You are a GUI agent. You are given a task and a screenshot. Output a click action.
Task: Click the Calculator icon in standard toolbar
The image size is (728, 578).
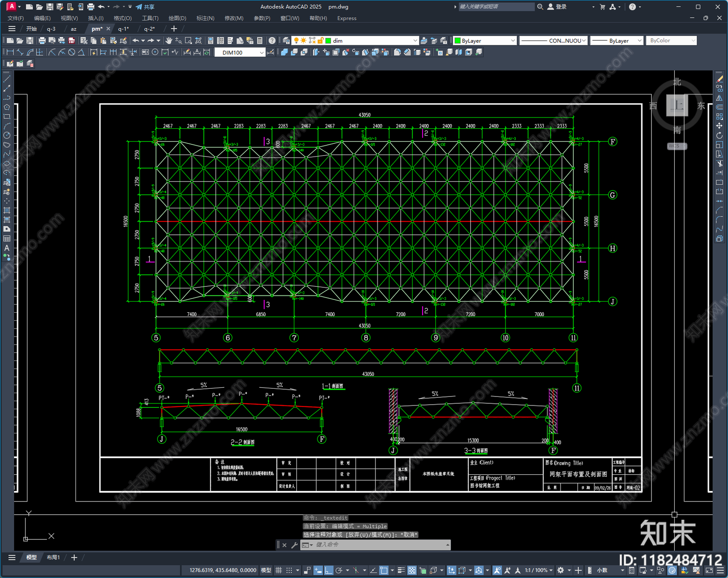point(260,41)
